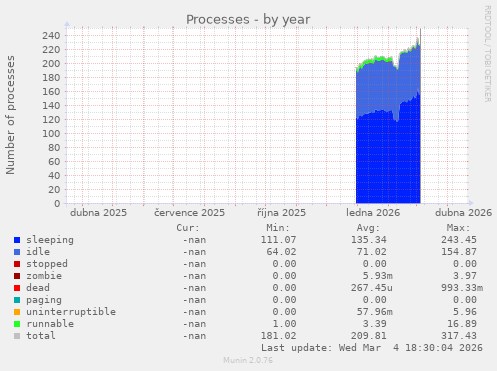Click the dead legend color swatch
Screen dimensions: 497x371
[x=17, y=288]
